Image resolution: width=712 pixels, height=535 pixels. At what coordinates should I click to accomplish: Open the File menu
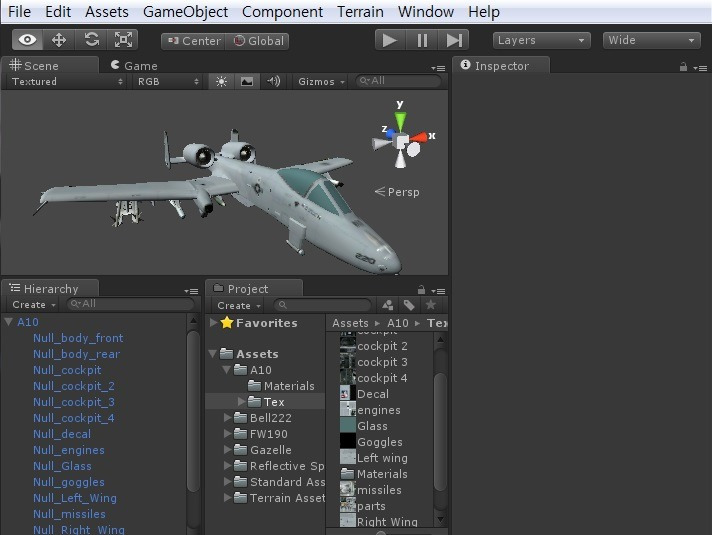coord(19,11)
